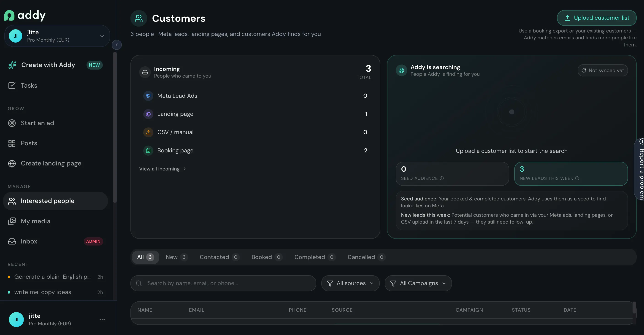The width and height of the screenshot is (644, 335).
Task: Click the SOURCE column header
Action: point(342,310)
